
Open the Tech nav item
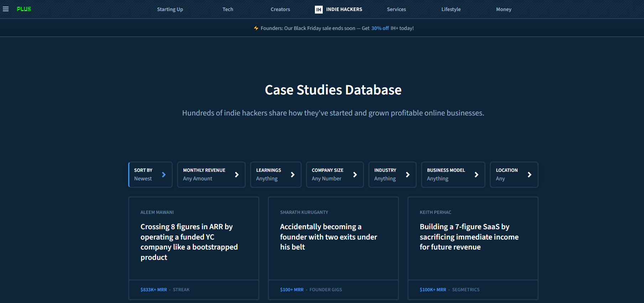[x=228, y=9]
